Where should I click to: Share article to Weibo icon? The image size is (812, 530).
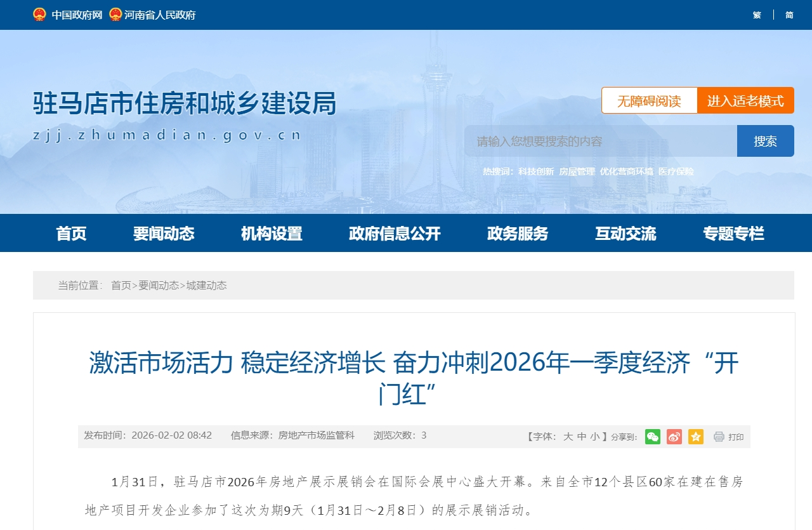(x=674, y=437)
